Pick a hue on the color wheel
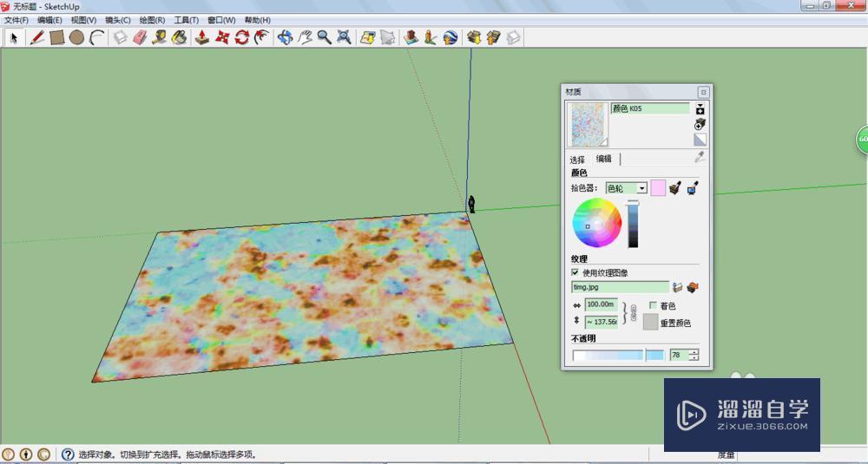 click(x=597, y=223)
